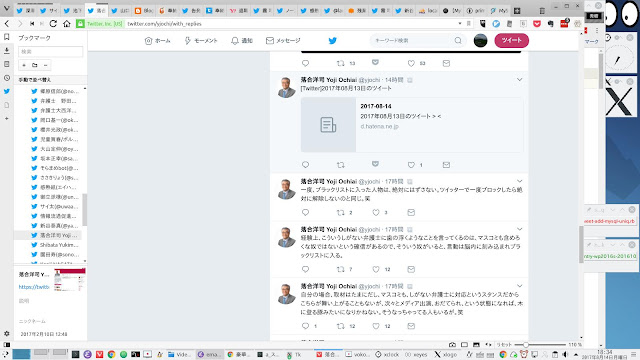Like the tweet with 3 likes

pyautogui.click(x=376, y=212)
